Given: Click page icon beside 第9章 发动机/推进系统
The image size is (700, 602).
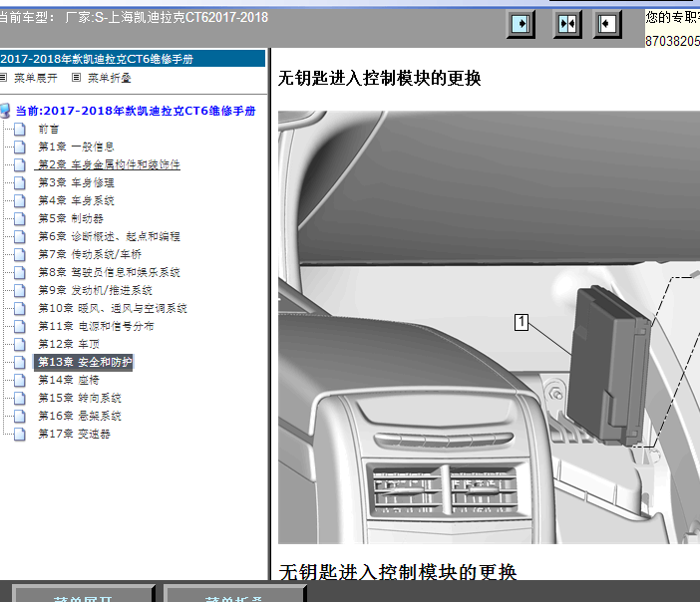Looking at the screenshot, I should pyautogui.click(x=19, y=290).
